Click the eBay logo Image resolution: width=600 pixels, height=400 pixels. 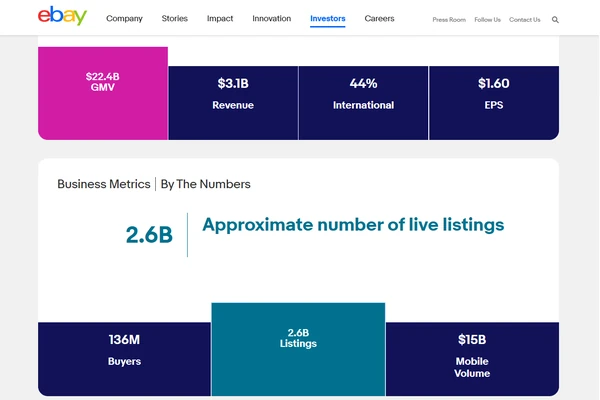pos(62,16)
